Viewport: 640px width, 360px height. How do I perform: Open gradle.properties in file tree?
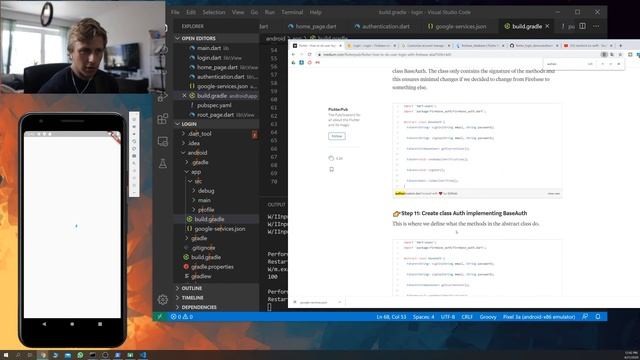point(212,267)
